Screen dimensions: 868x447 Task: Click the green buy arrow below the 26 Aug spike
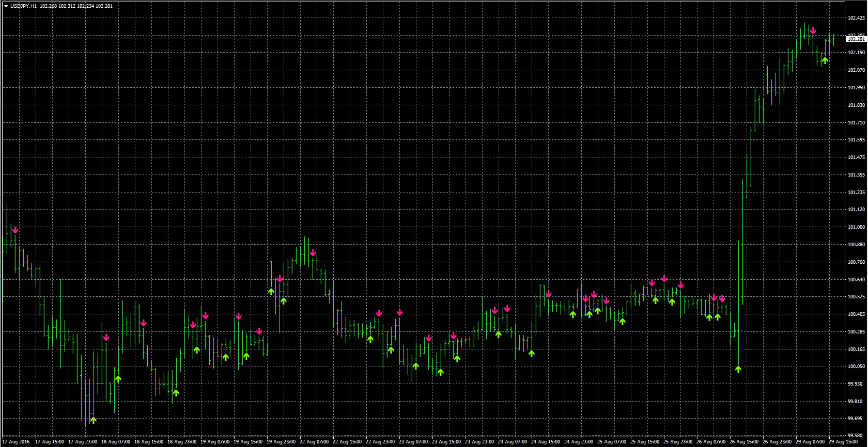pos(738,369)
